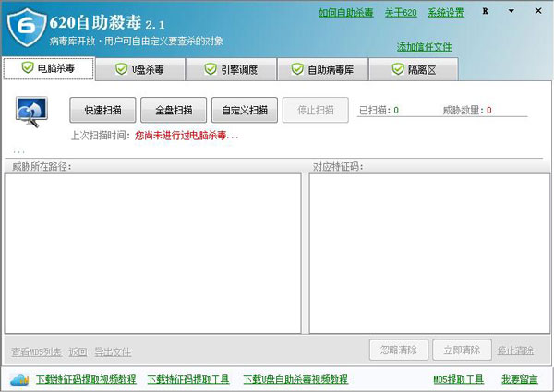Click the 查看MD5列表 link
This screenshot has width=554, height=392.
[36, 351]
